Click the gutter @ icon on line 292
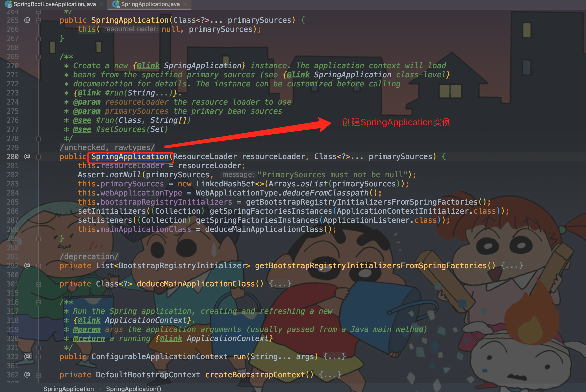The height and width of the screenshot is (392, 586). click(27, 265)
